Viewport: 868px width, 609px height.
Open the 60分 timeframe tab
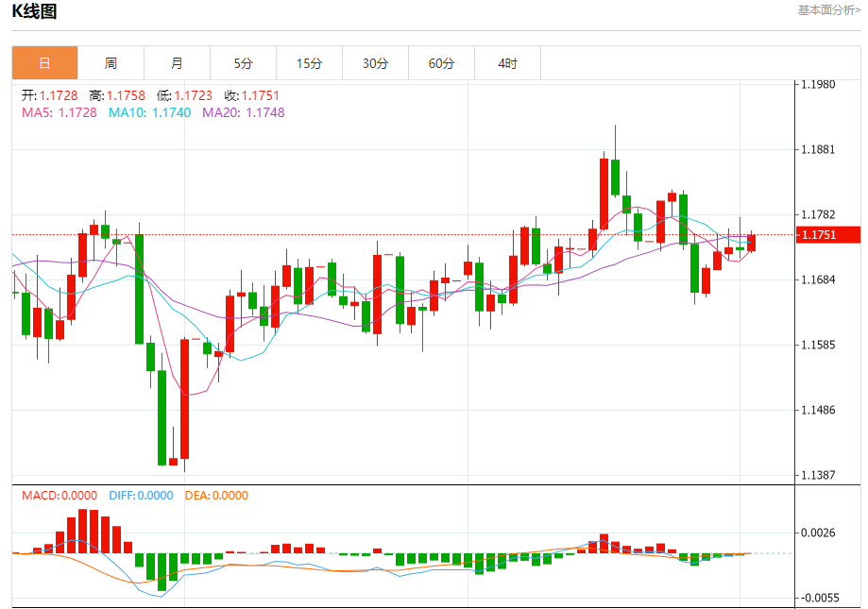click(x=441, y=63)
